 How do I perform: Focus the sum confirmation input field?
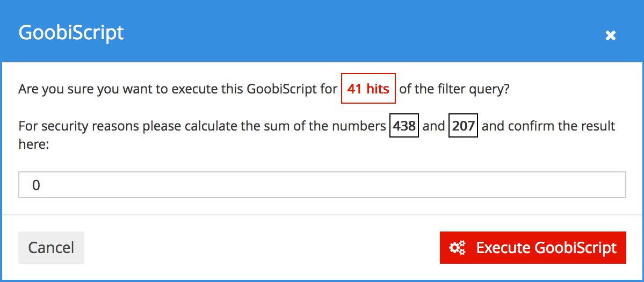click(322, 185)
